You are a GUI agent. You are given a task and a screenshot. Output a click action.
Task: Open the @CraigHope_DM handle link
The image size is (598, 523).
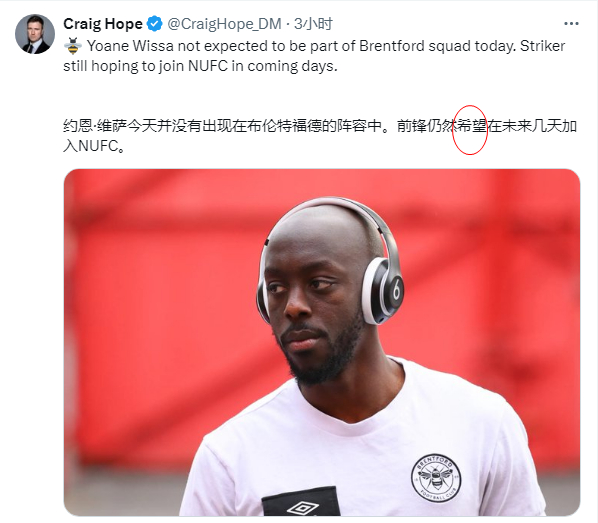tap(224, 24)
